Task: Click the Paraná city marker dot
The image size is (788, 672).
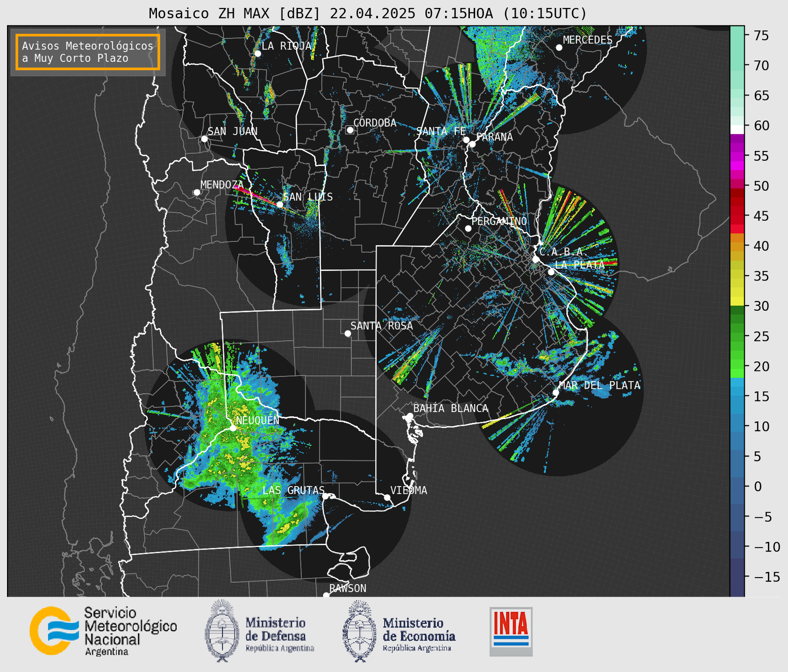Action: [472, 144]
